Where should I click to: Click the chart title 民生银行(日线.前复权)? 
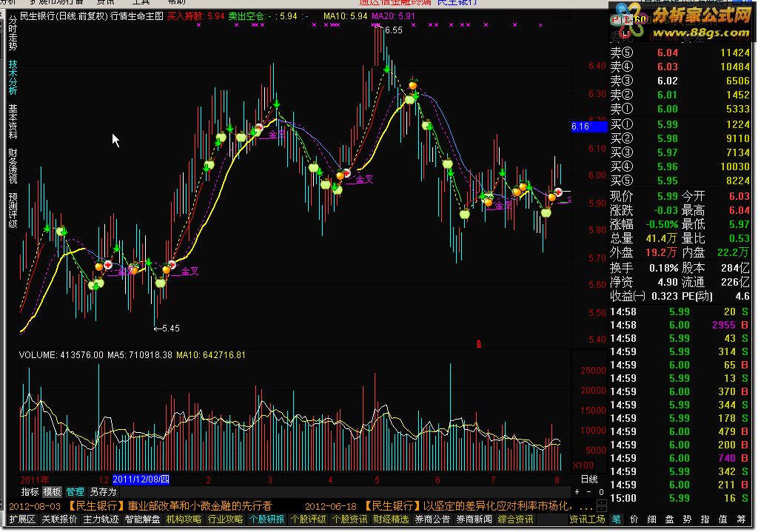pyautogui.click(x=64, y=16)
